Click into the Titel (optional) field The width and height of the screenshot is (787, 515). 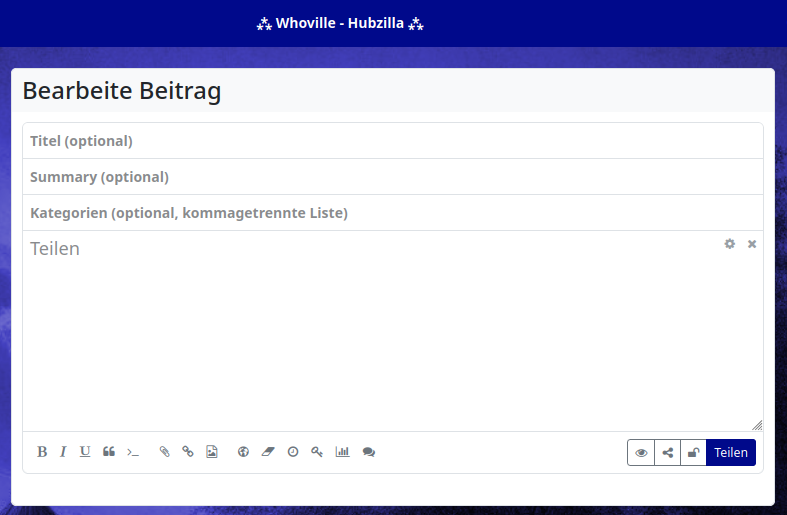pos(392,141)
